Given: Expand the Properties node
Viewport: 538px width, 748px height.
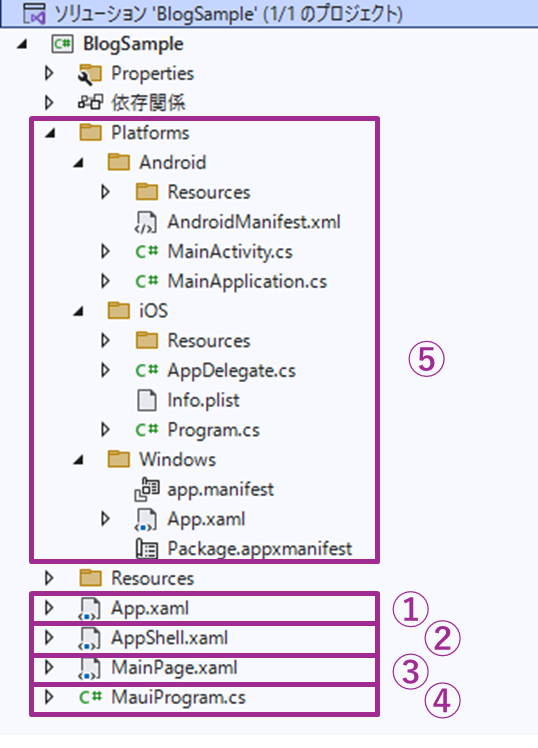Looking at the screenshot, I should tap(49, 73).
